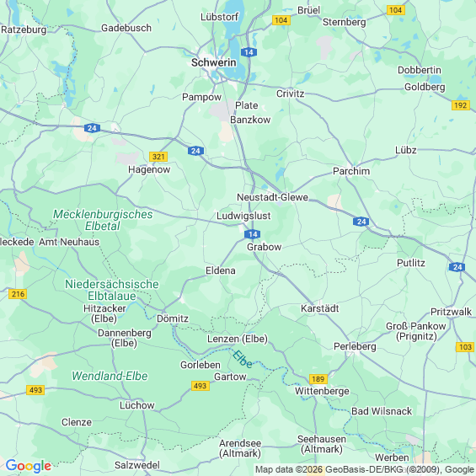Click the Hagenow town label
The height and width of the screenshot is (476, 476).
[x=149, y=169]
